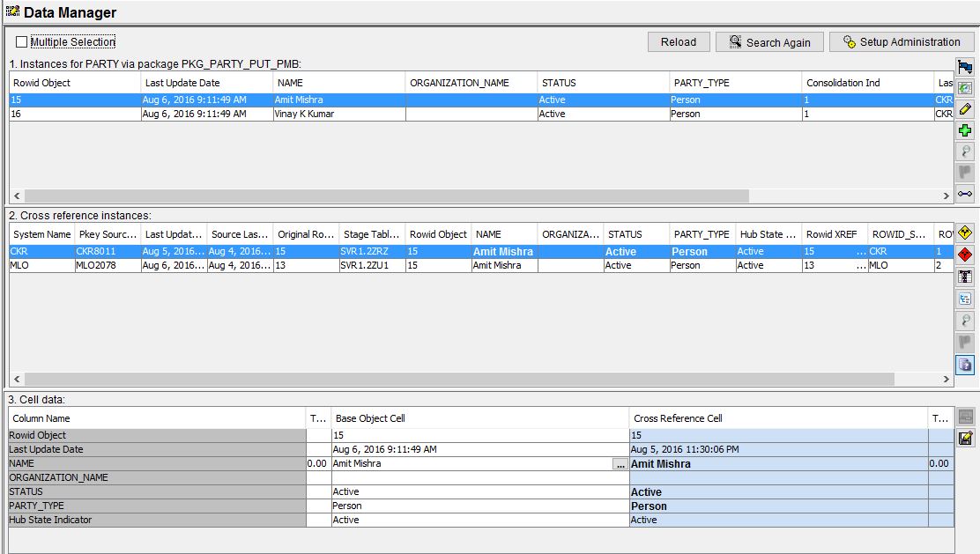The height and width of the screenshot is (554, 980).
Task: Click the red unmerge sign icon in cross-reference toolbar
Action: click(964, 255)
